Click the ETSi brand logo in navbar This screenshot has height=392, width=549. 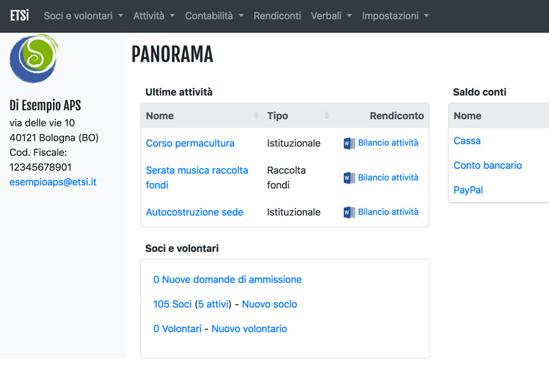point(20,16)
